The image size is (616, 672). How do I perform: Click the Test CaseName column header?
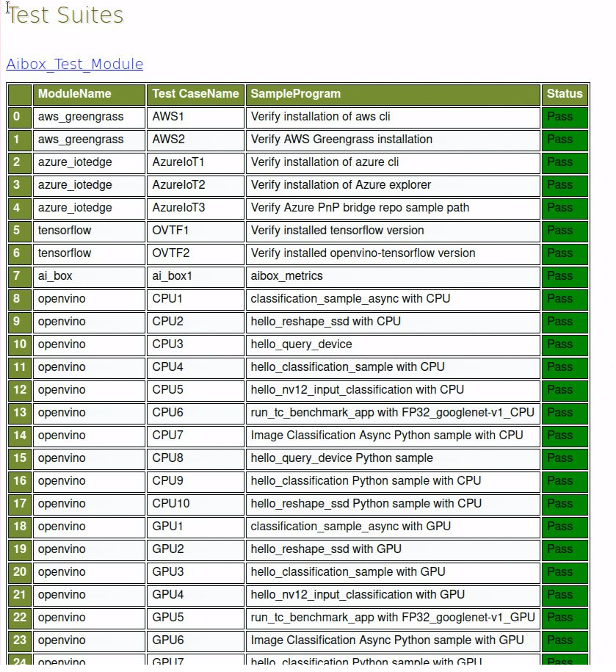tap(194, 94)
